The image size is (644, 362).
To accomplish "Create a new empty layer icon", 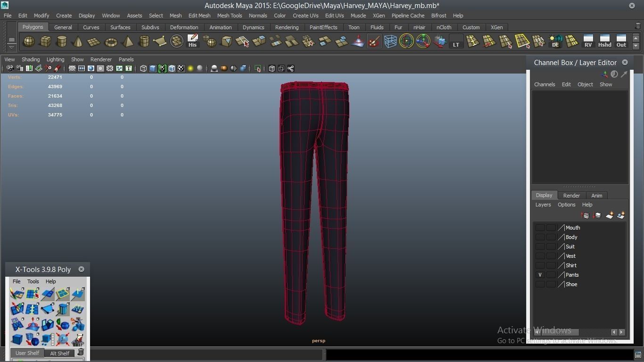I will tap(610, 215).
